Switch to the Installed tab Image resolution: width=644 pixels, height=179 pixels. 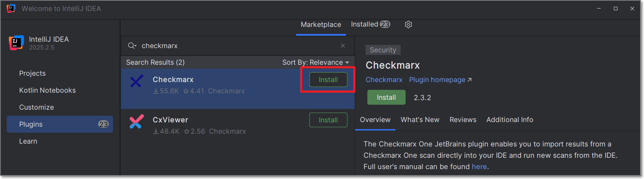(371, 24)
